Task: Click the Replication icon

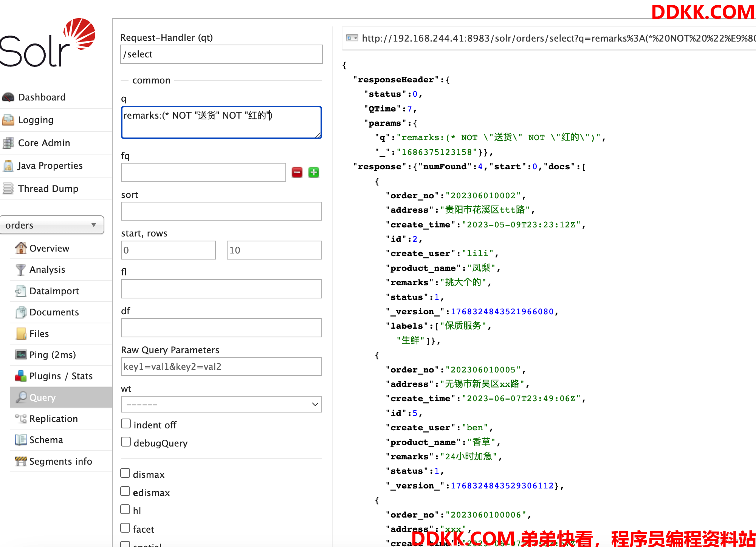Action: tap(21, 419)
